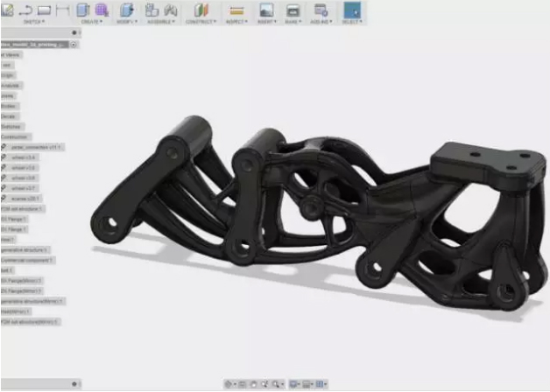Viewport: 550px width, 392px height.
Task: Select the Bodies folder in browser
Action: (9, 105)
